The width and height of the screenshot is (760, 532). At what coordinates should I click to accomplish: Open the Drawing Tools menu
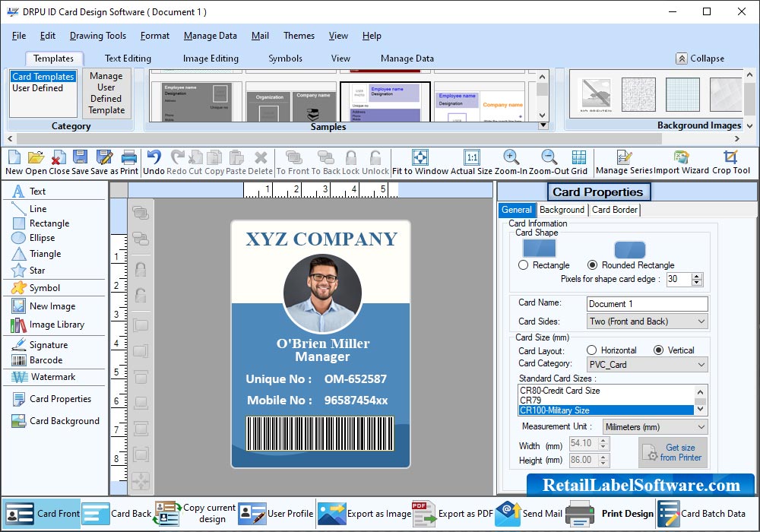pos(98,36)
